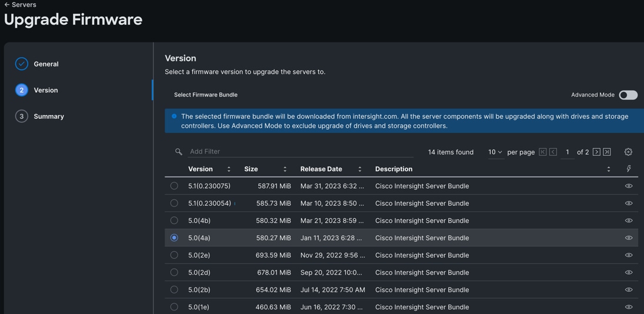Click the 14 items found label
The height and width of the screenshot is (314, 644).
[451, 152]
